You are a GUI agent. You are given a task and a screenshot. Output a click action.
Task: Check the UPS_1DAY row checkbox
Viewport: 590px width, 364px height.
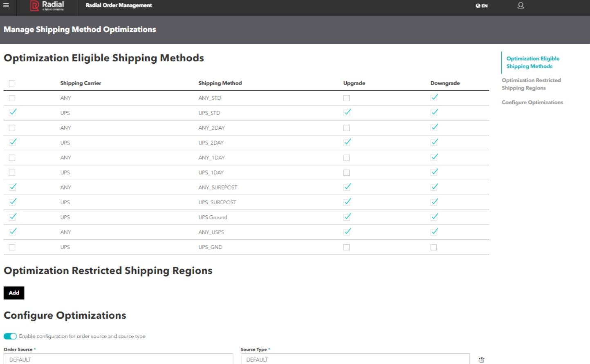tap(12, 172)
